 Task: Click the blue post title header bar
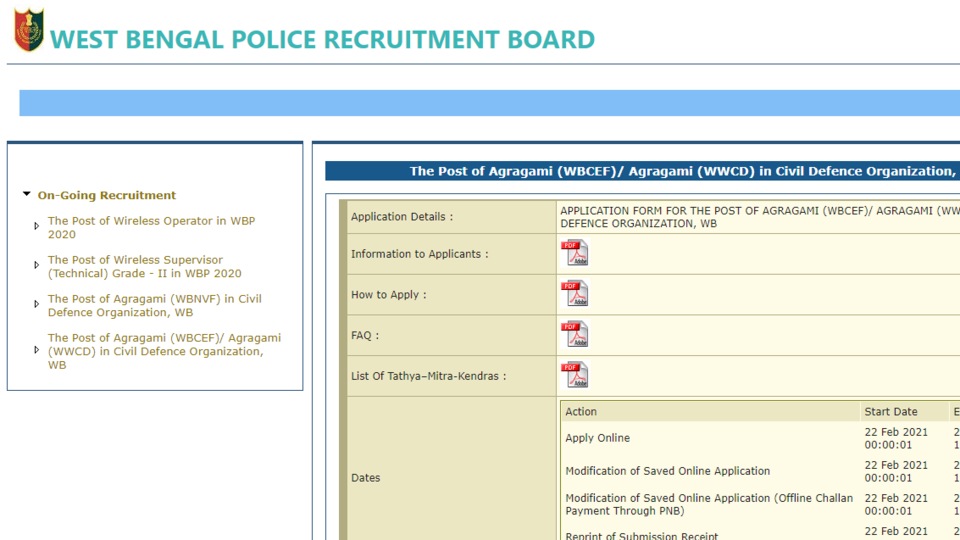(642, 171)
